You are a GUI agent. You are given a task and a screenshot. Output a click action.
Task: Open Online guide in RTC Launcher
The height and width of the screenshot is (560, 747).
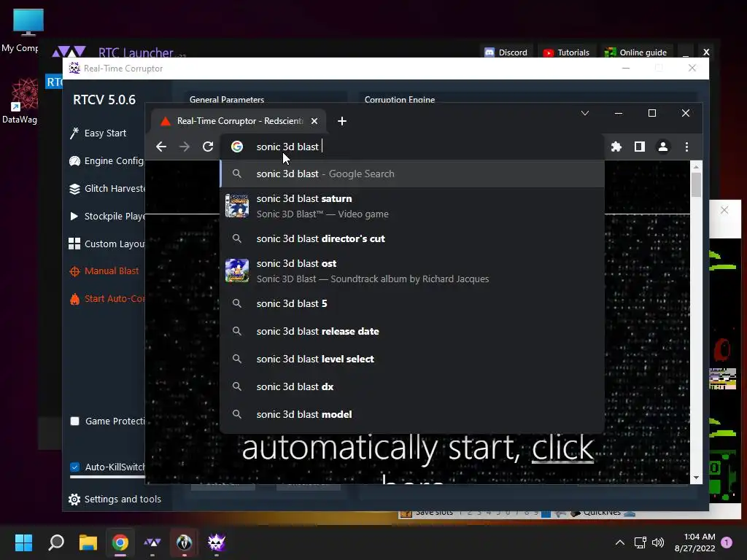tap(635, 52)
